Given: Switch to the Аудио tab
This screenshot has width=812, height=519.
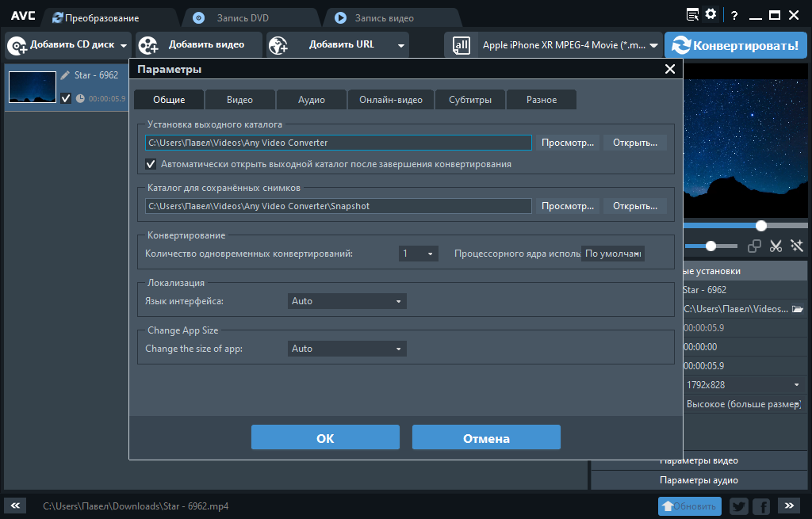Looking at the screenshot, I should (x=311, y=100).
